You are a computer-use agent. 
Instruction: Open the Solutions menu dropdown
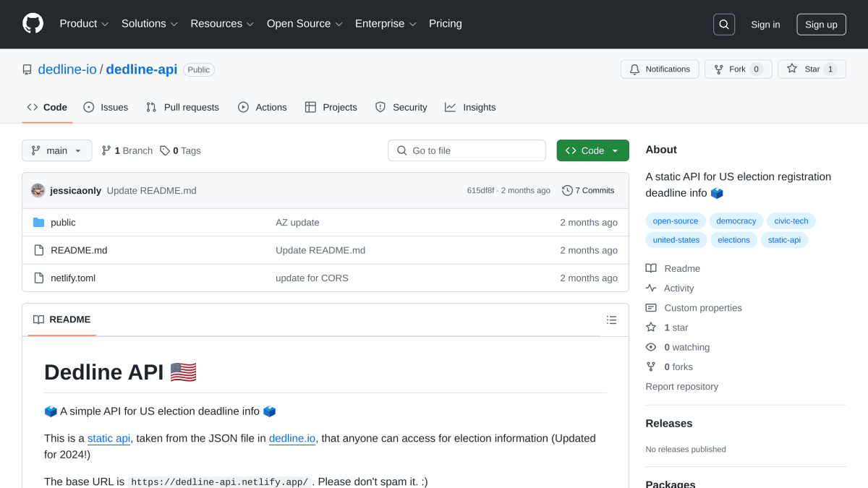[x=150, y=24]
